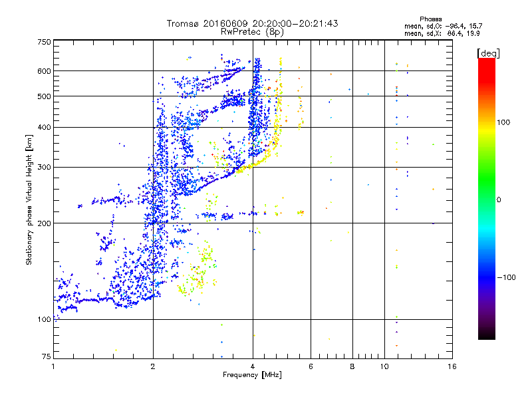
Task: Click the y-axis tick label '100'
Action: click(x=44, y=319)
